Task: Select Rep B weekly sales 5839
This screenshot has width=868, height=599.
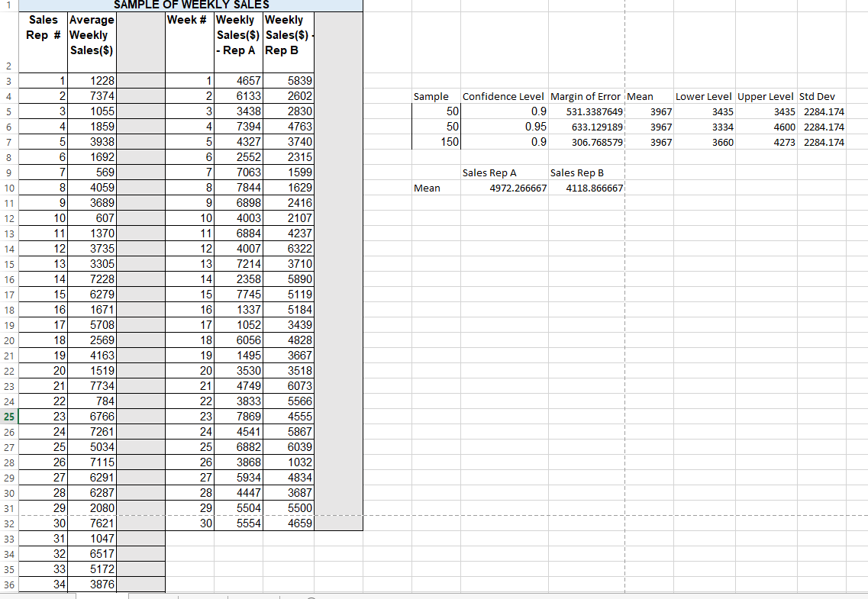Action: [x=289, y=81]
